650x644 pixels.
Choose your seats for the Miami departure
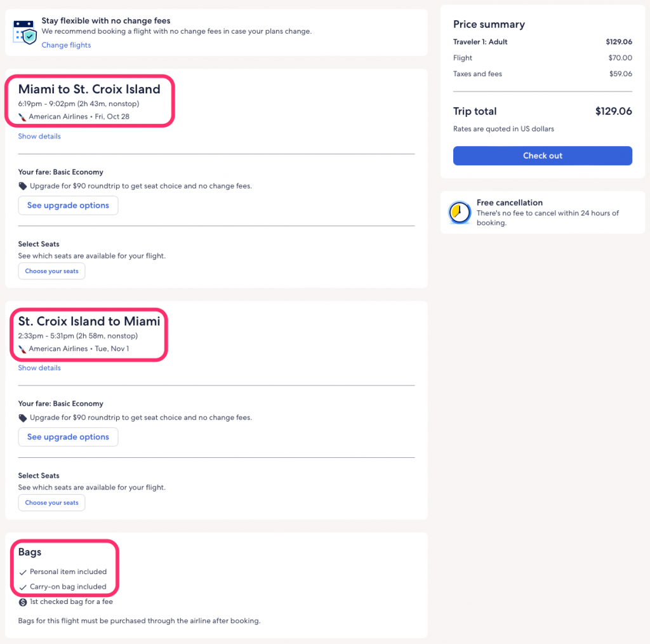pos(51,271)
